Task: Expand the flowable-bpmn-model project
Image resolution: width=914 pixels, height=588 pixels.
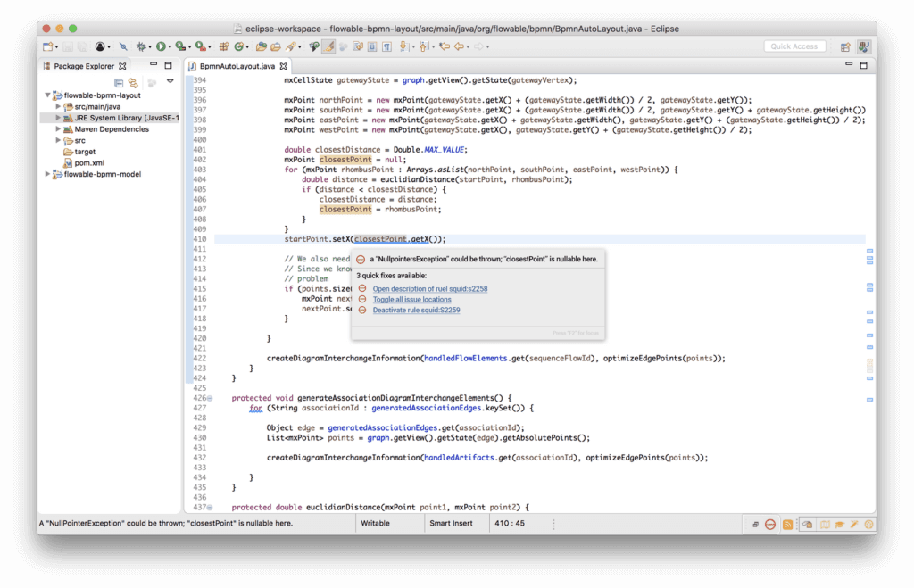Action: (48, 175)
